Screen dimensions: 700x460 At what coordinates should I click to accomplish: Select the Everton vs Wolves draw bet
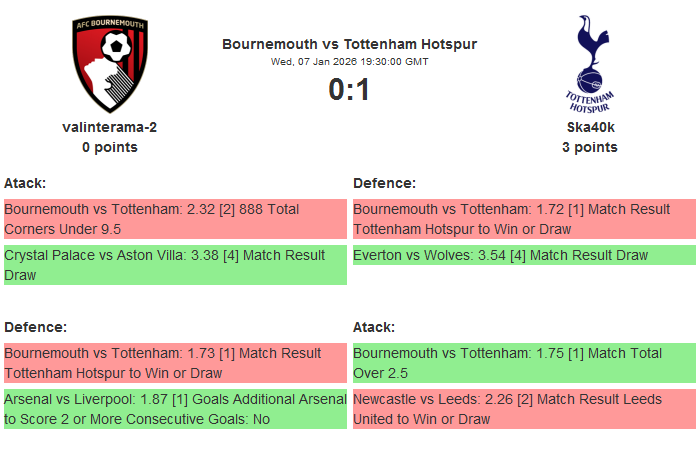(523, 255)
